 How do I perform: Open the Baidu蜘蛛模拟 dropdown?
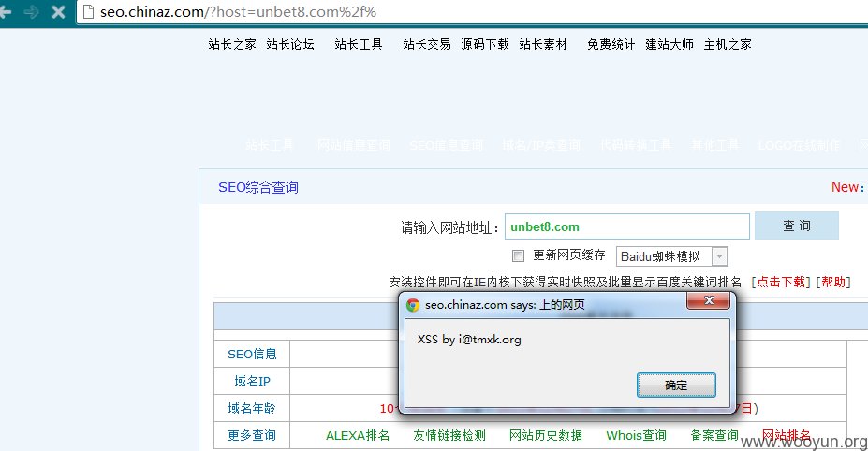pyautogui.click(x=671, y=256)
